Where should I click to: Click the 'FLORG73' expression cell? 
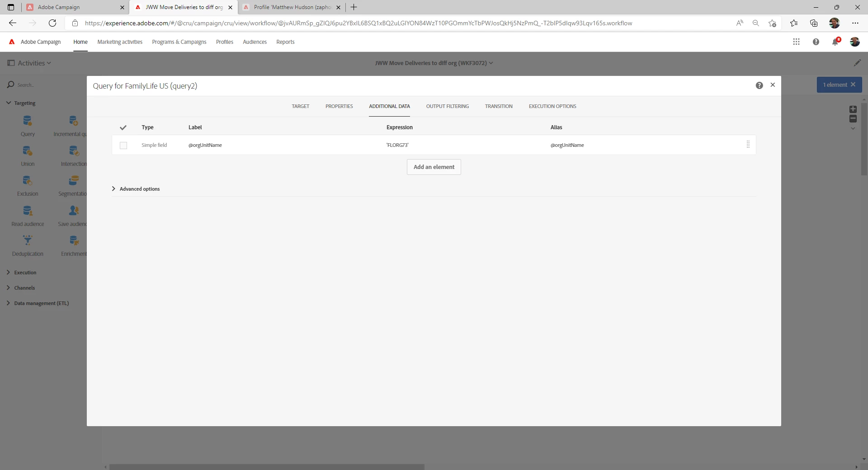tap(397, 145)
